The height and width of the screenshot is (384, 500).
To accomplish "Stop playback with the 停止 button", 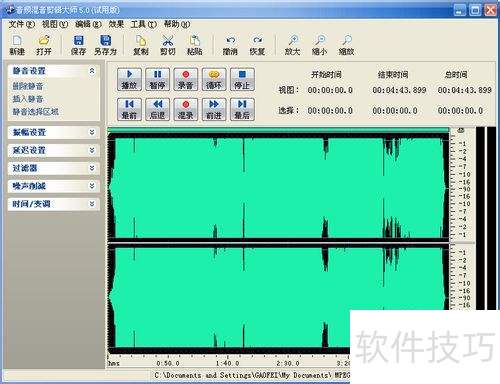I will 242,79.
